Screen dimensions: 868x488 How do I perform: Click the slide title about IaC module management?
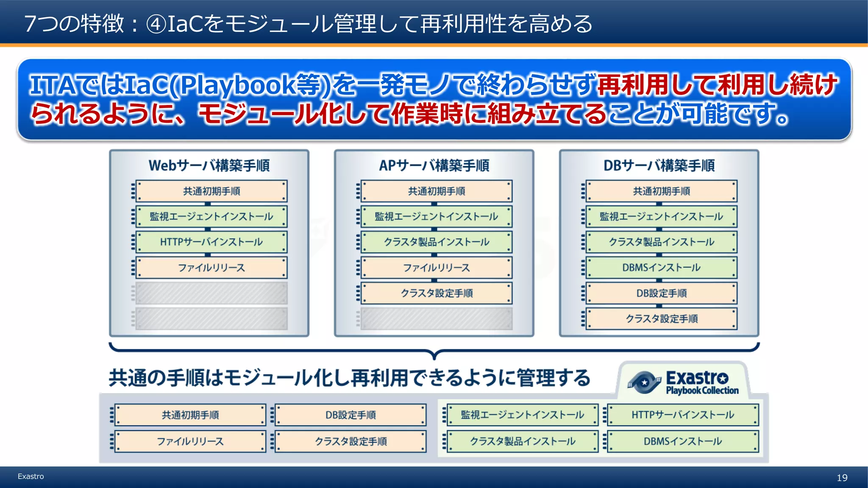click(x=308, y=23)
